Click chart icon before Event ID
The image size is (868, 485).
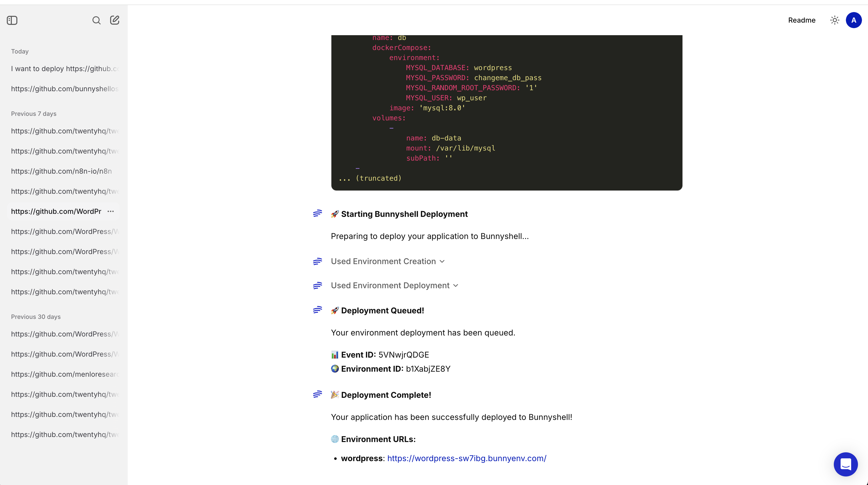click(x=335, y=355)
